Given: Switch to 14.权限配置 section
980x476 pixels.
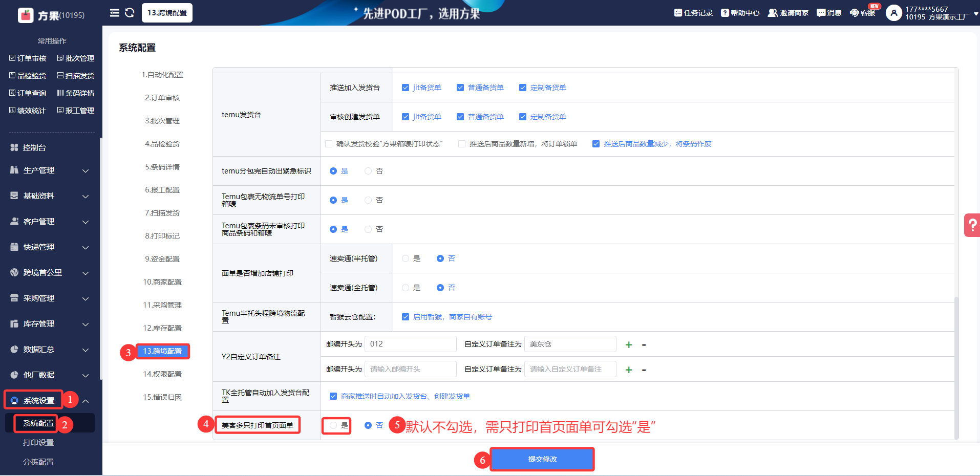Looking at the screenshot, I should point(162,374).
